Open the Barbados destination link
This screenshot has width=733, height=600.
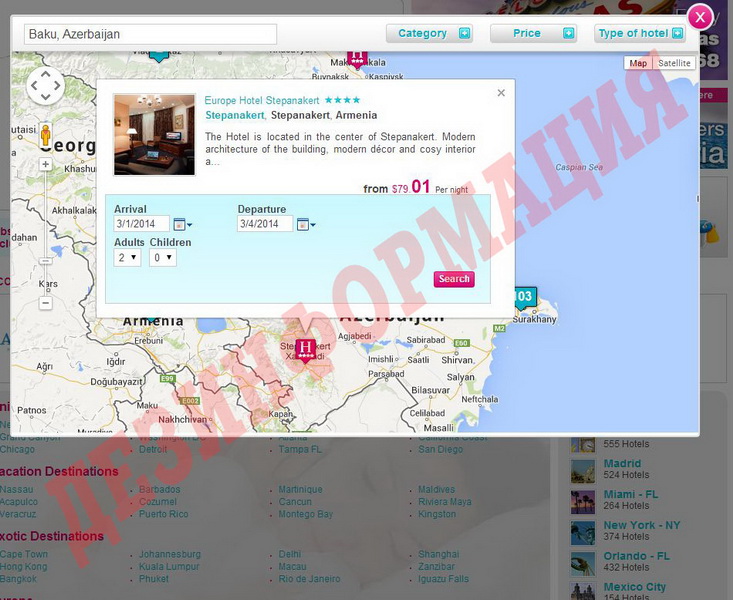[x=159, y=490]
